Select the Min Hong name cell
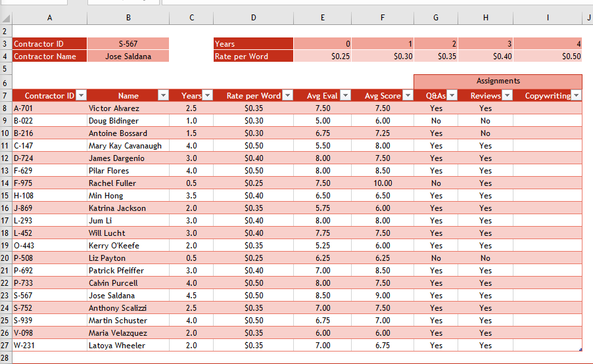 tap(128, 195)
